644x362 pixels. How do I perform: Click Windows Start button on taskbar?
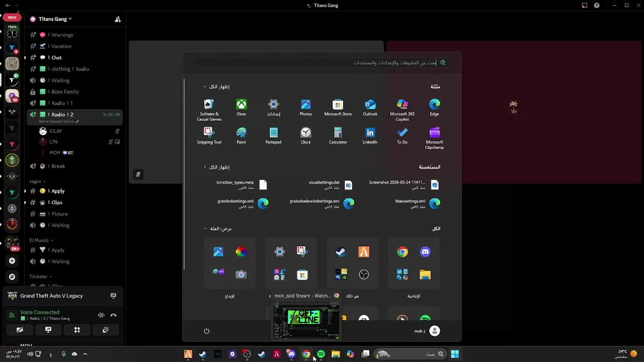coord(455,354)
